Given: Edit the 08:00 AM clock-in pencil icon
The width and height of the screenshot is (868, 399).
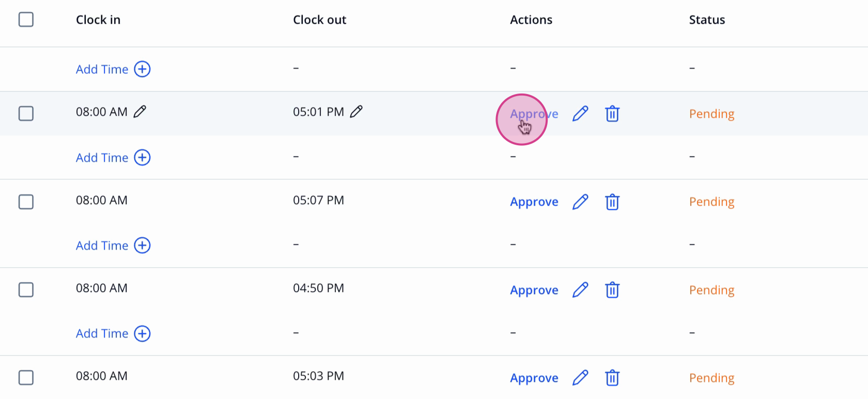Looking at the screenshot, I should pos(140,112).
